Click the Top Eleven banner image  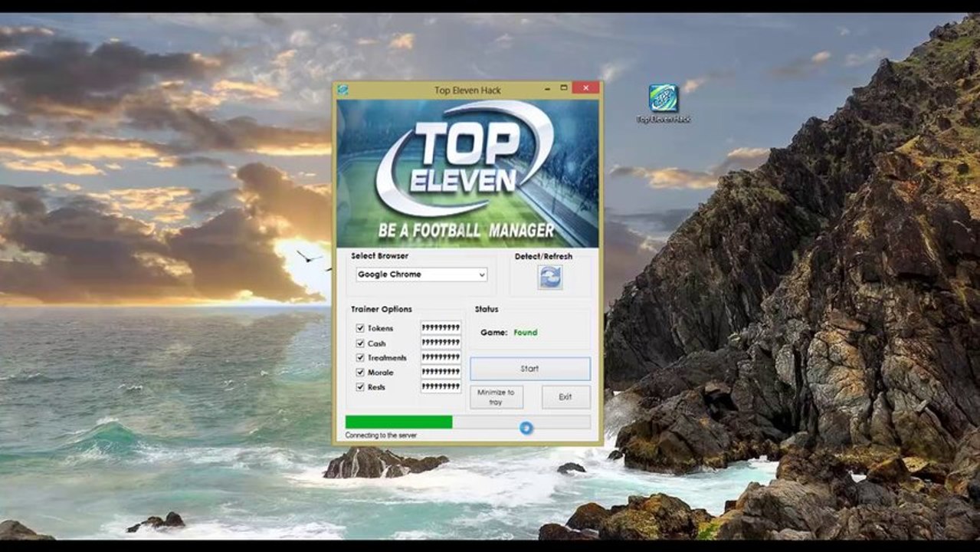(x=467, y=172)
